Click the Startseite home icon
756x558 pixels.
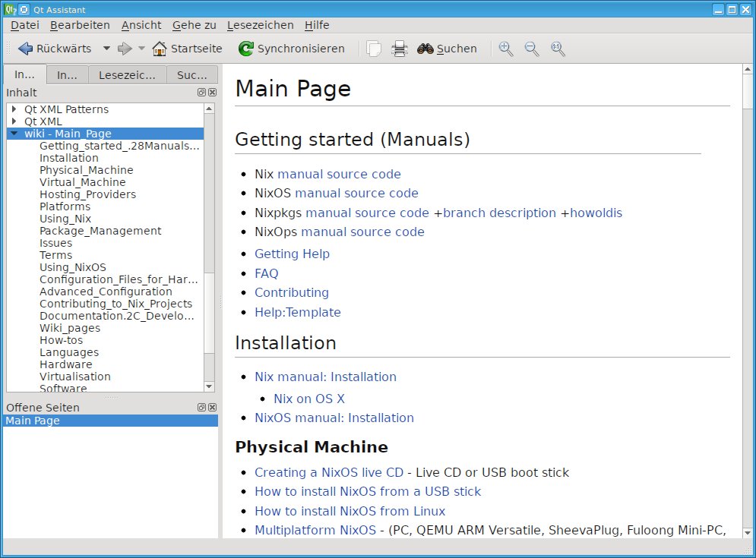tap(159, 49)
